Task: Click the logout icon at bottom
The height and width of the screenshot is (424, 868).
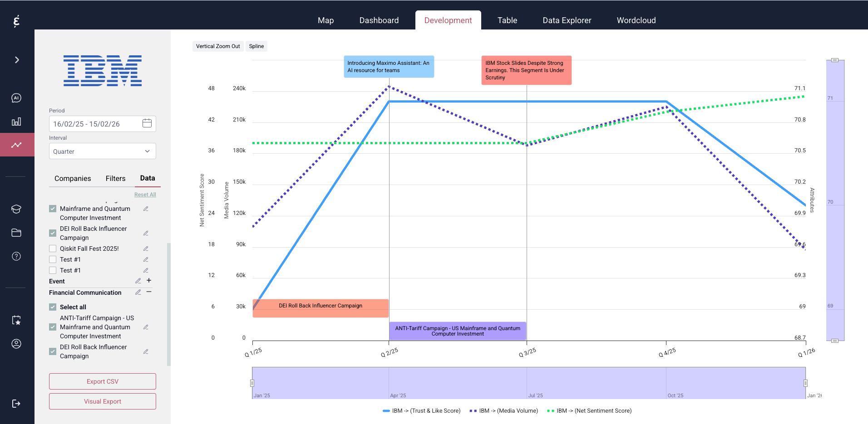Action: [16, 404]
